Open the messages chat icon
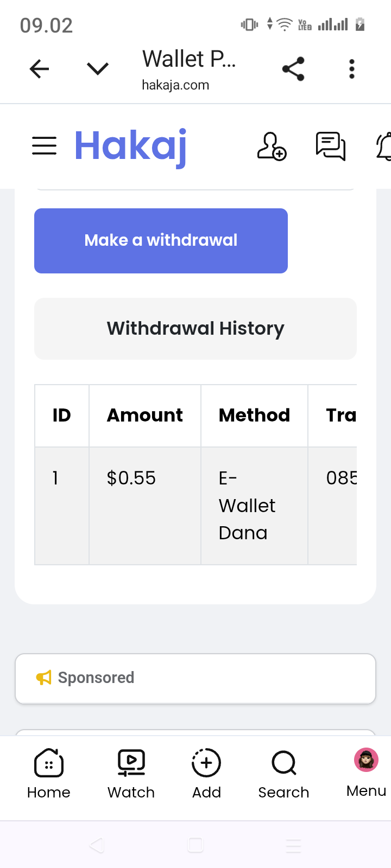 (x=330, y=146)
